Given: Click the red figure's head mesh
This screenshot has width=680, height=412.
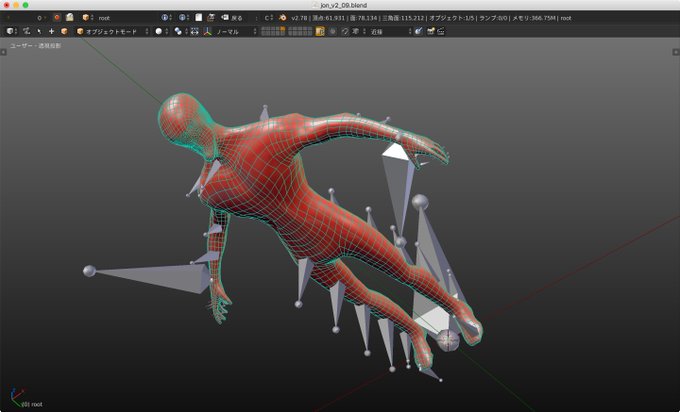Looking at the screenshot, I should click(x=184, y=121).
